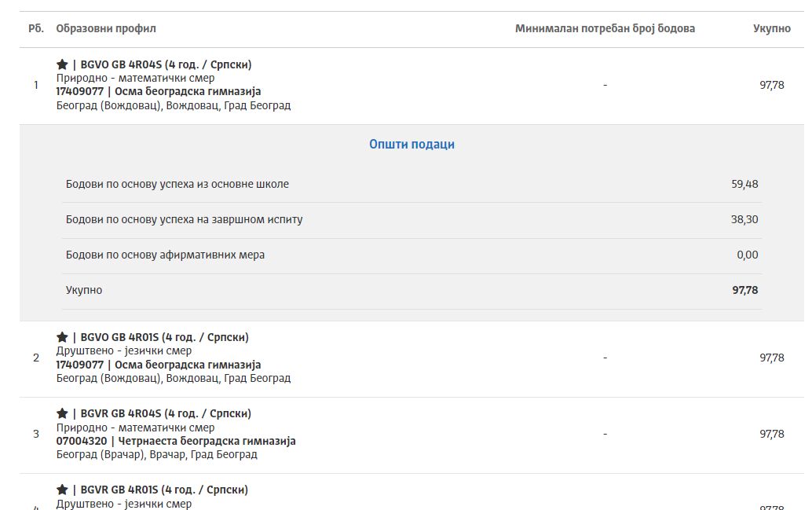Select Осма београдска гимназија in row two

point(188,365)
